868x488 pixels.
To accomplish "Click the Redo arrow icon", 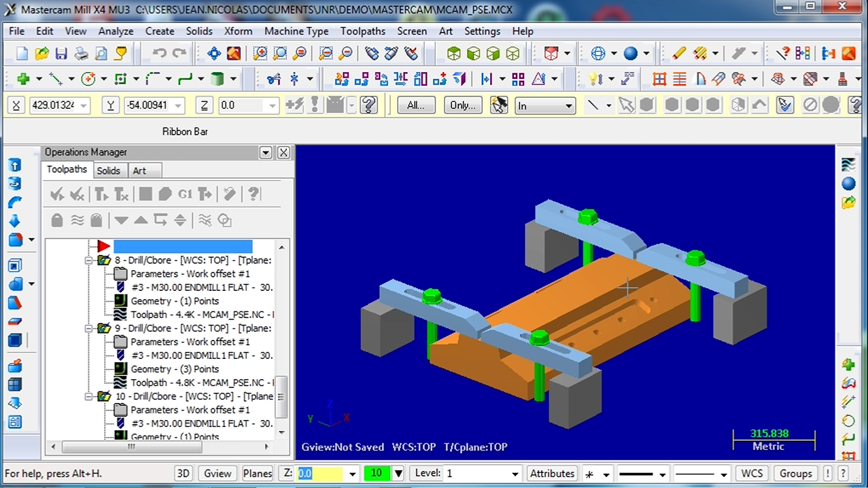I will [179, 53].
